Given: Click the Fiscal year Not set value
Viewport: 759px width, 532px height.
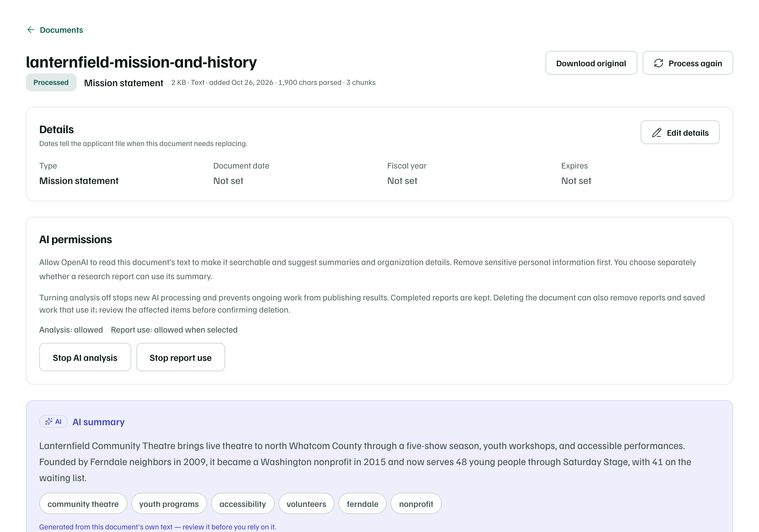Looking at the screenshot, I should click(x=402, y=181).
